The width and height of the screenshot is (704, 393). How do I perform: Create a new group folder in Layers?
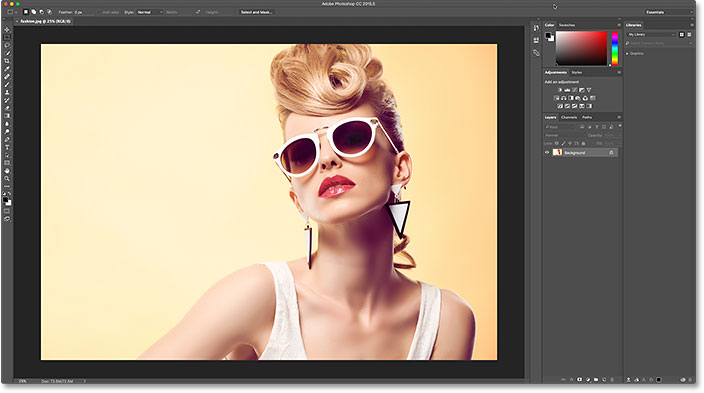(x=596, y=380)
